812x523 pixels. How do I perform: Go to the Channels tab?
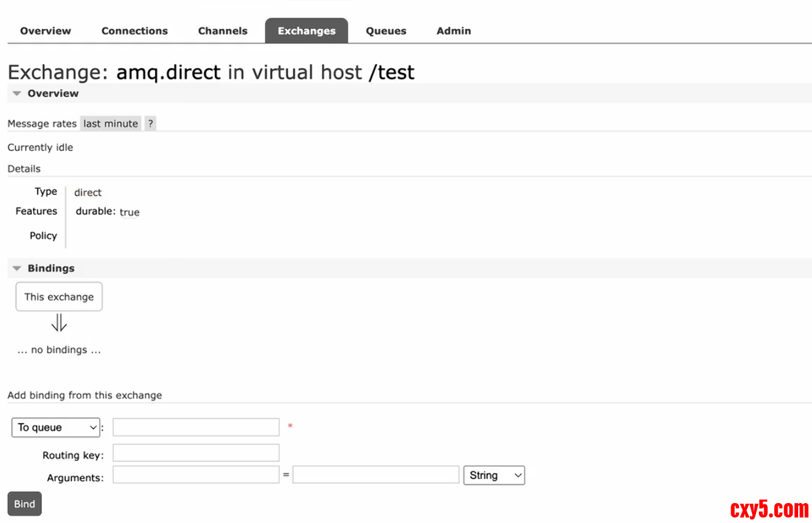(223, 31)
